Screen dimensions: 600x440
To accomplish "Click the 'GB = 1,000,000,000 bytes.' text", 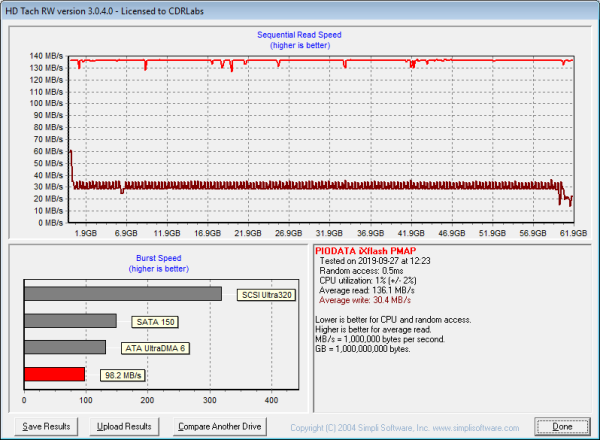I will click(x=363, y=349).
